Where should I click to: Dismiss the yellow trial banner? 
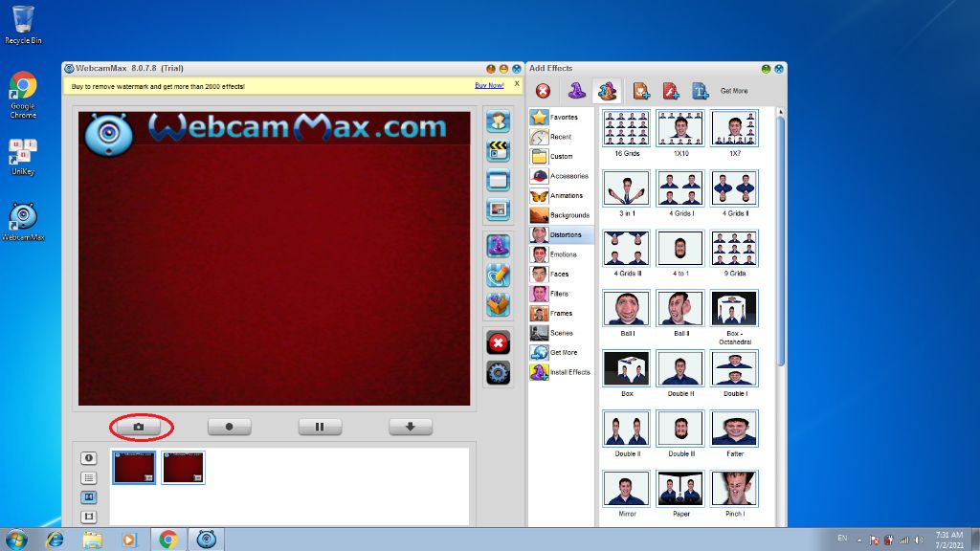517,83
